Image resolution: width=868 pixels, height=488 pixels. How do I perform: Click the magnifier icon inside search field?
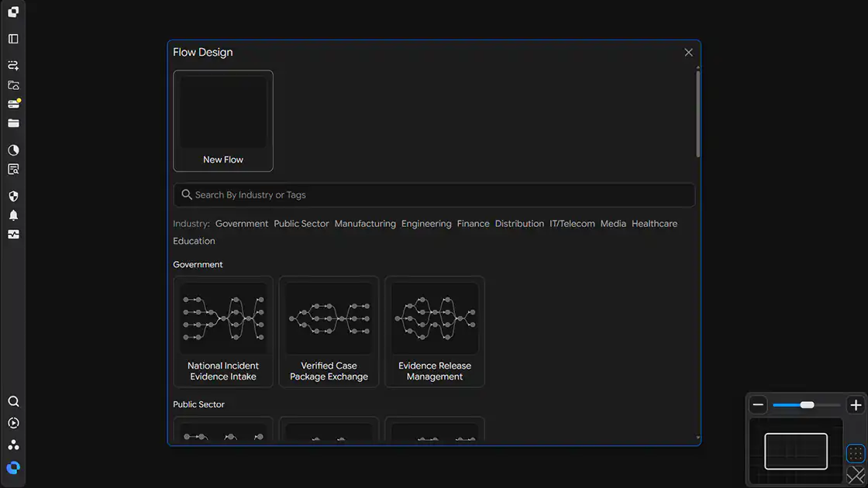187,194
